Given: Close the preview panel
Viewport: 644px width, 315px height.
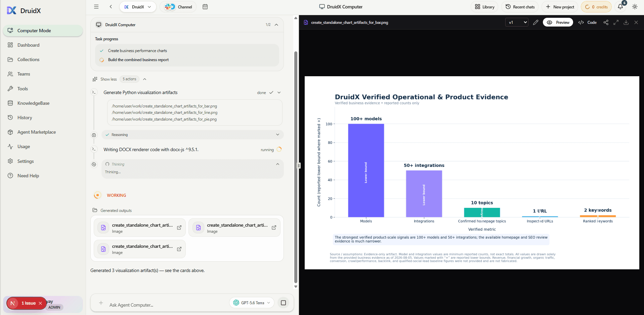Looking at the screenshot, I should tap(636, 22).
